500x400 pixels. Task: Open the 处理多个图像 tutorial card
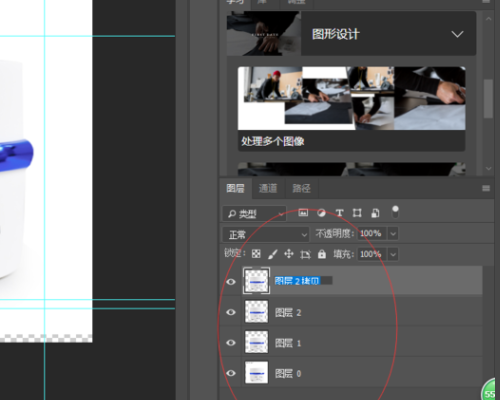coord(351,109)
